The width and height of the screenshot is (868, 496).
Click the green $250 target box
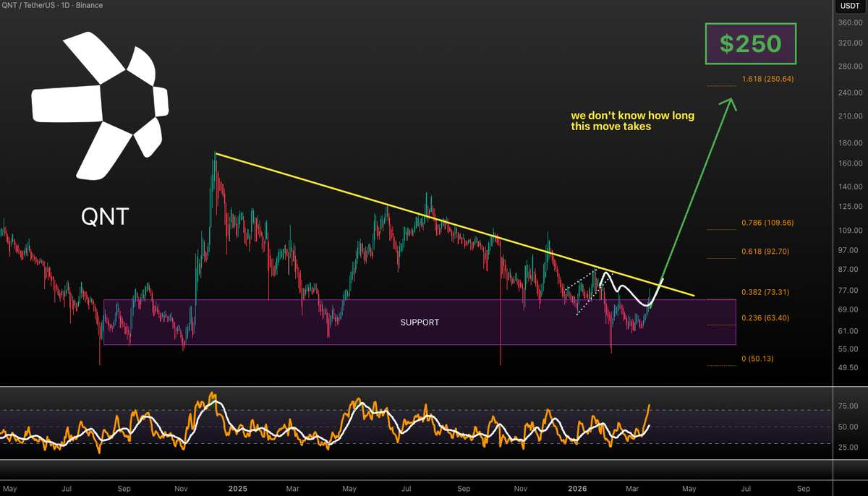(x=750, y=43)
